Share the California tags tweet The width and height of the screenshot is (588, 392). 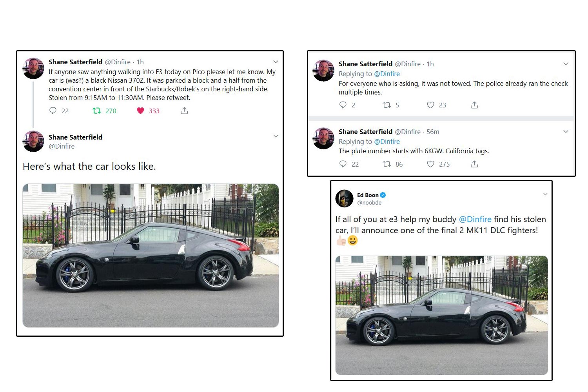click(474, 164)
